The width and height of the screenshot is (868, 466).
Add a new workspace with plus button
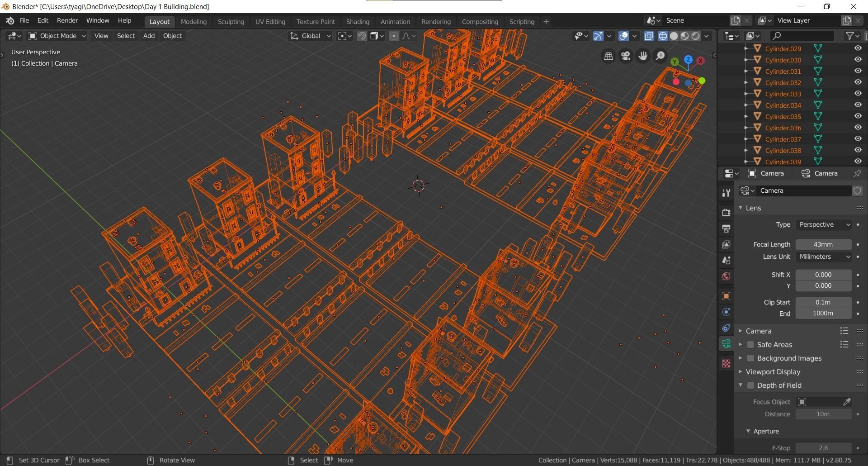click(x=546, y=21)
